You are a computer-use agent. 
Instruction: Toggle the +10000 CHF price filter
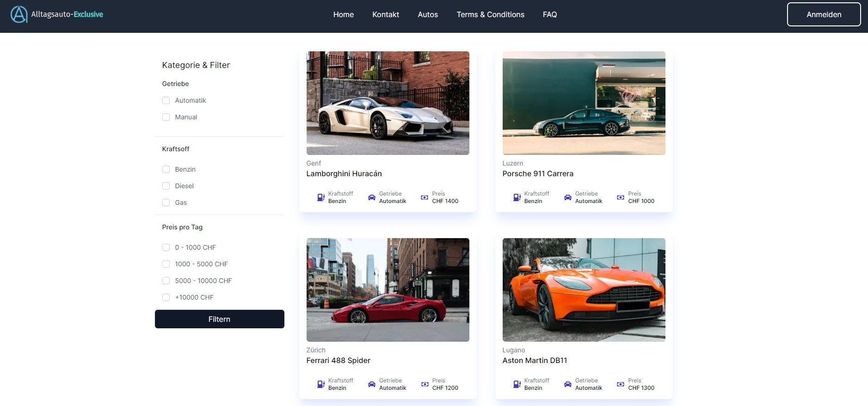pyautogui.click(x=166, y=297)
